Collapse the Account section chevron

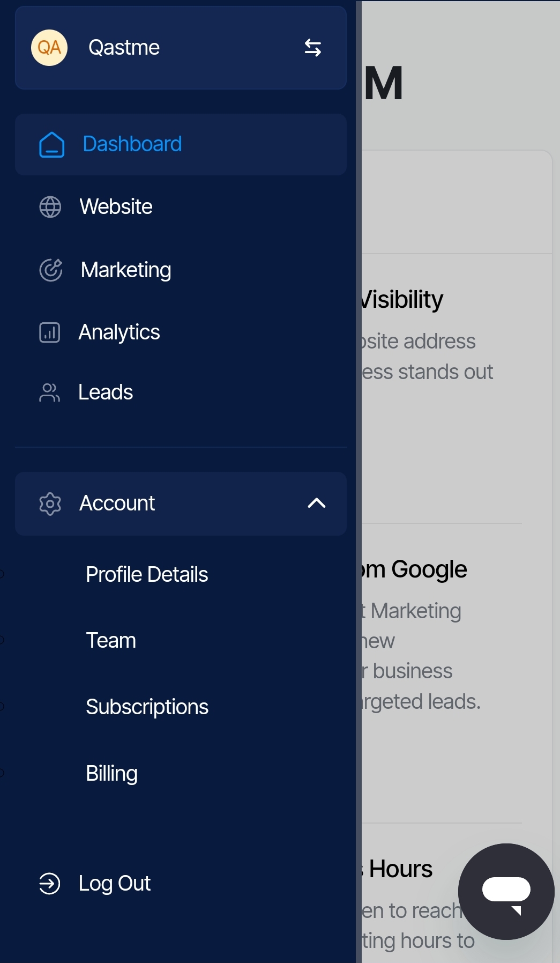click(x=317, y=503)
